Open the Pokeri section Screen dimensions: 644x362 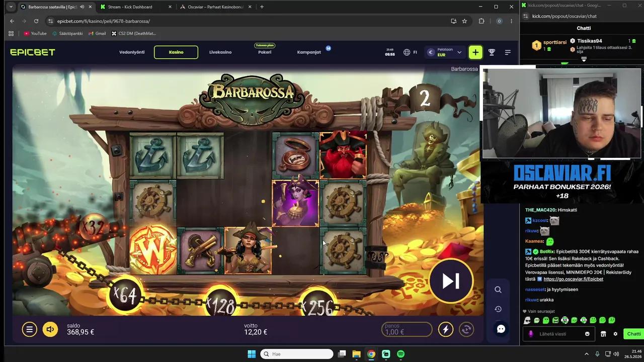click(265, 52)
